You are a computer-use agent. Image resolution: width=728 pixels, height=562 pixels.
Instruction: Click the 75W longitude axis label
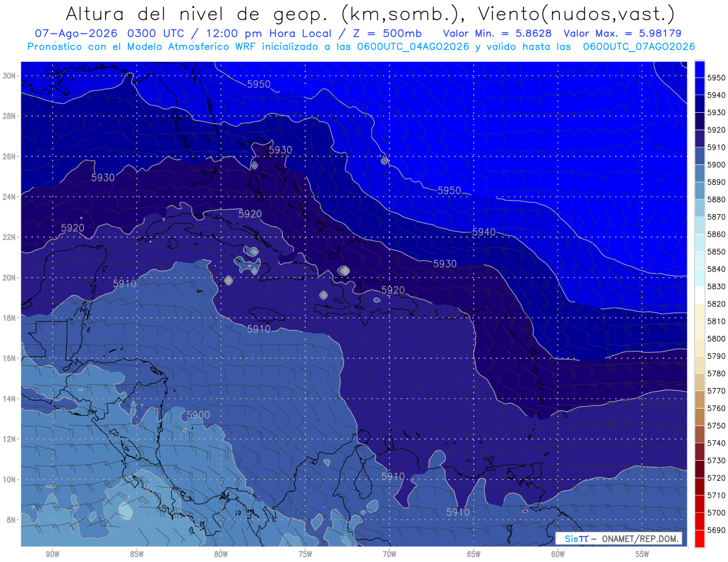(305, 554)
